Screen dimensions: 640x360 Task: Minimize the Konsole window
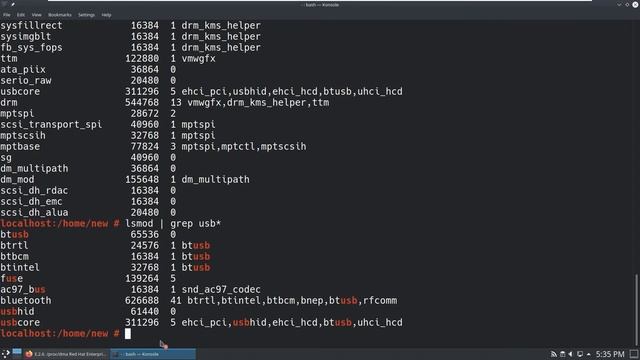[x=619, y=4]
